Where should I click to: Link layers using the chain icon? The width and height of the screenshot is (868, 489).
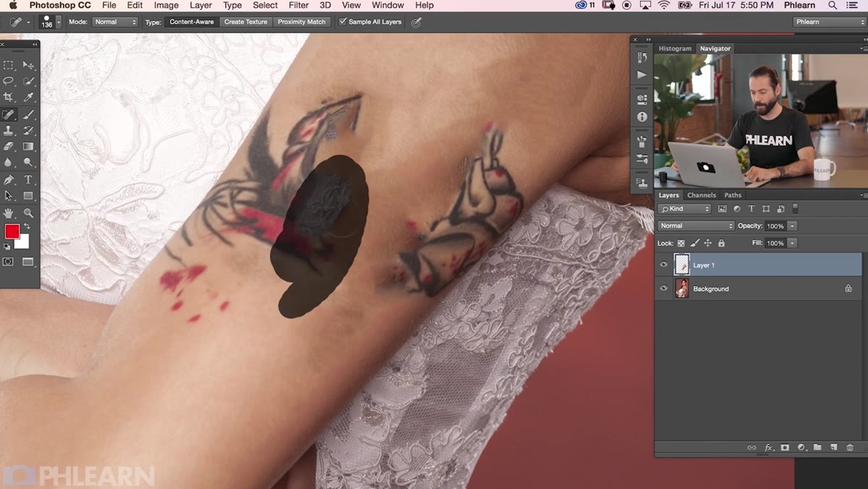coord(752,448)
